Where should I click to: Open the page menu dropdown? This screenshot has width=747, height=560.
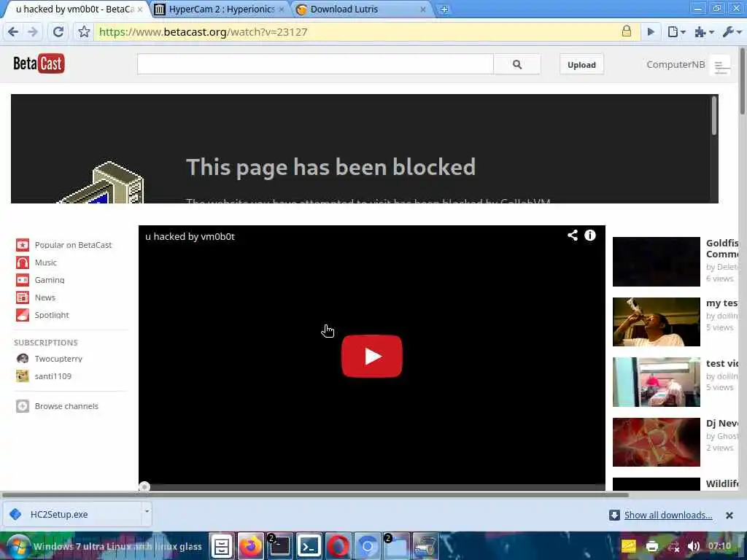(676, 32)
